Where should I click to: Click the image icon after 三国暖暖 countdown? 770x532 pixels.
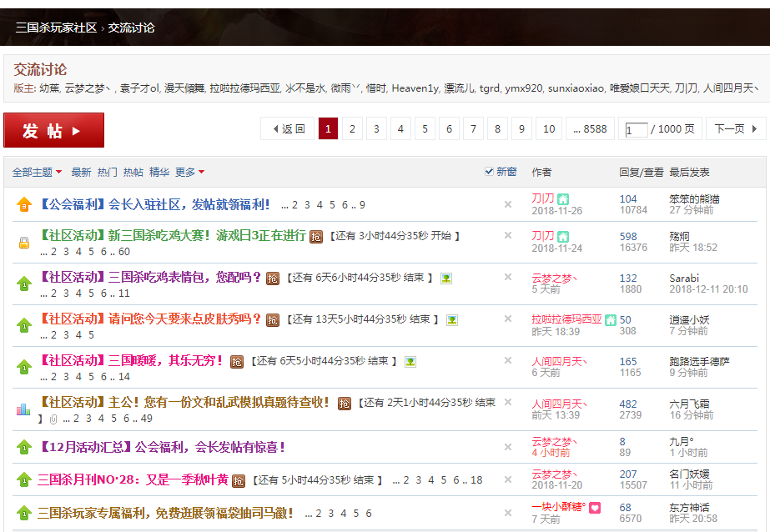coord(410,362)
